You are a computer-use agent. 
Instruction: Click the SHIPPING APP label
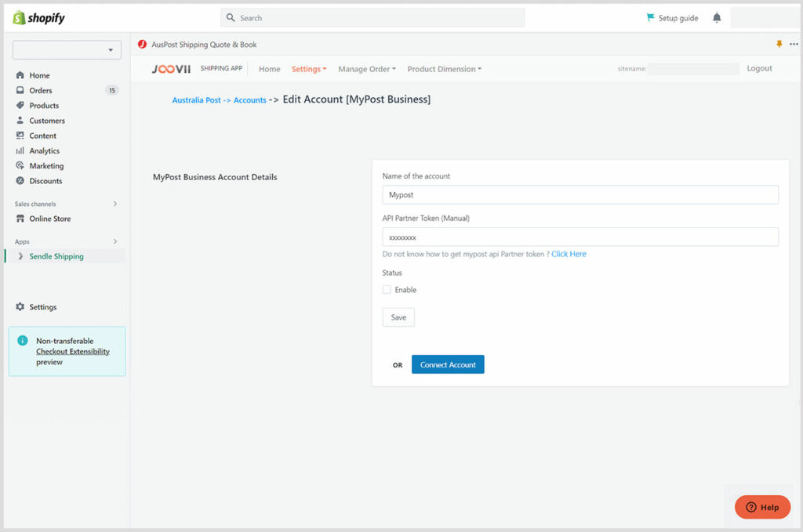point(221,68)
